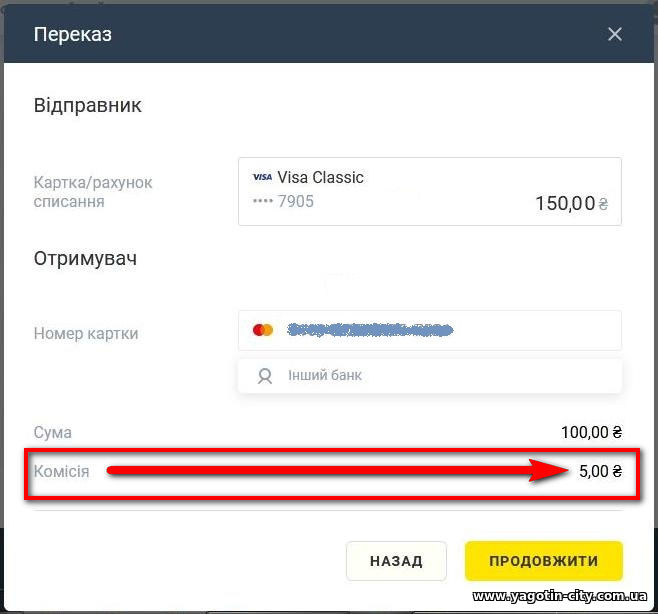Screen dimensions: 658x614
Task: Click the 5,00 ₴ commission value
Action: tap(601, 471)
